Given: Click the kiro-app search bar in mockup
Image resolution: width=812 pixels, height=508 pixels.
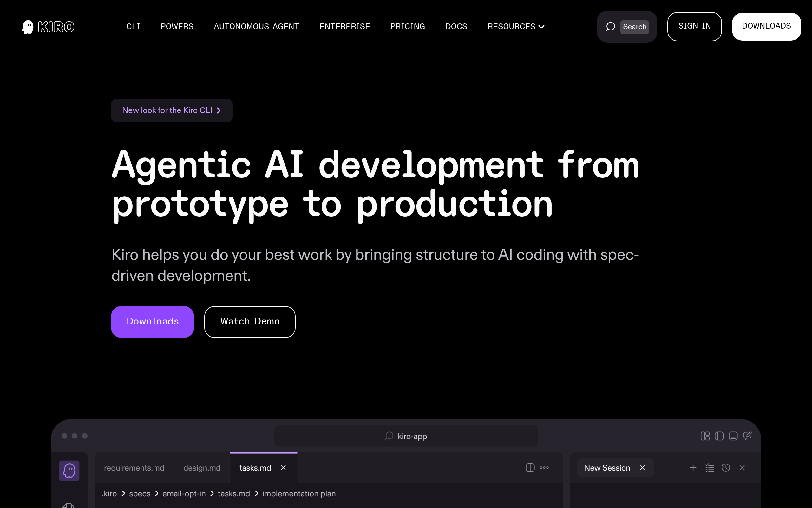Looking at the screenshot, I should pos(406,436).
